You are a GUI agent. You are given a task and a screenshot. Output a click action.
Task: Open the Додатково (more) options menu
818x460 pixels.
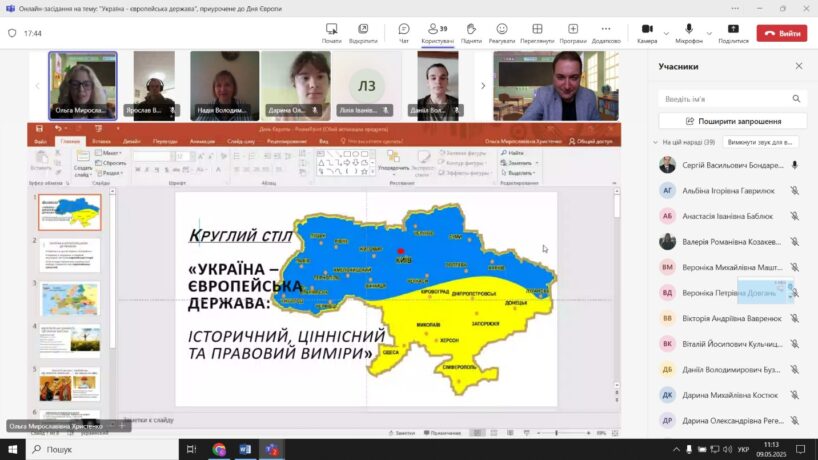point(606,32)
